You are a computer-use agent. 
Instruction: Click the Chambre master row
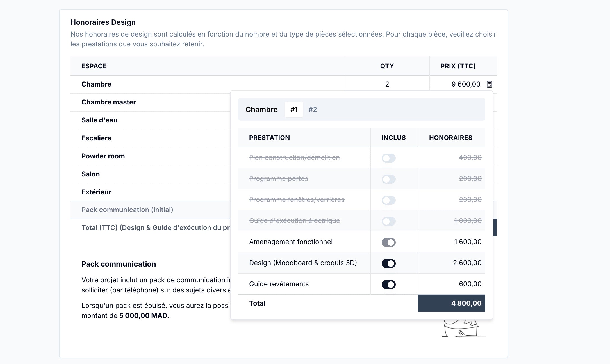[109, 102]
